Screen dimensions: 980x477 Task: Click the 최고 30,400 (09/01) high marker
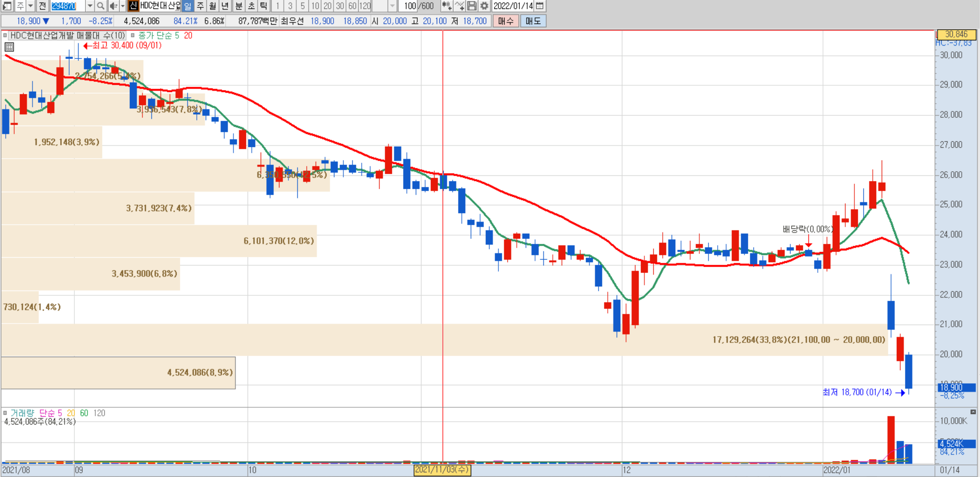[123, 46]
